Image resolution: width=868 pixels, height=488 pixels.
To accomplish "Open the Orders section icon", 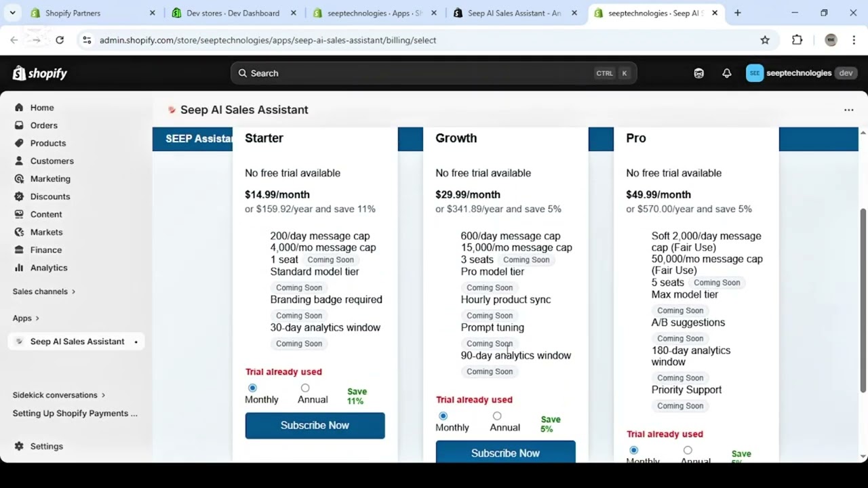I will point(19,125).
